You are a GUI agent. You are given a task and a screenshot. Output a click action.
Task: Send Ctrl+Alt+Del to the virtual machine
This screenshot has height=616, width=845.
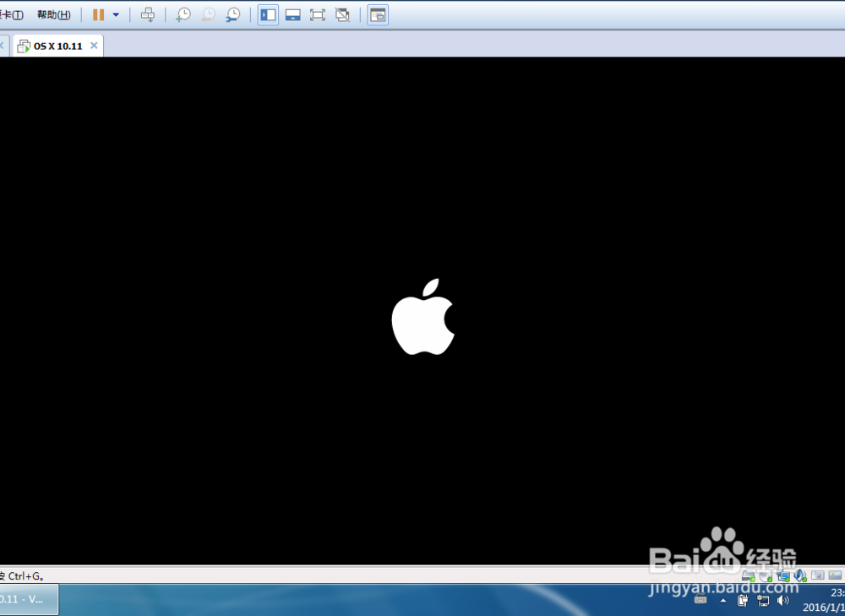point(148,14)
